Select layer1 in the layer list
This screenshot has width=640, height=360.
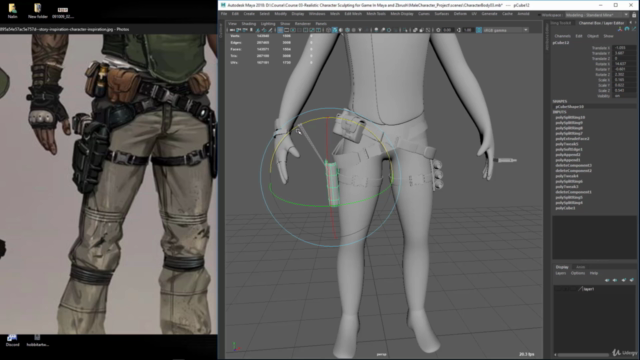[589, 289]
